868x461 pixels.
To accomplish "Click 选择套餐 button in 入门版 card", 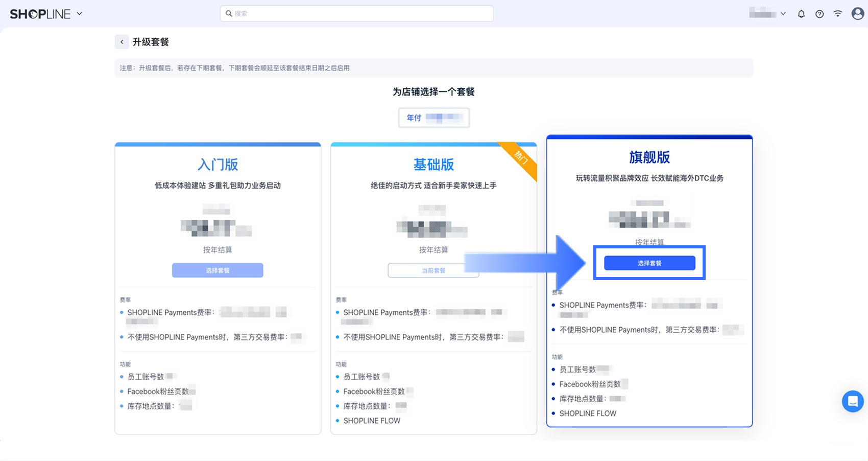I will coord(218,270).
